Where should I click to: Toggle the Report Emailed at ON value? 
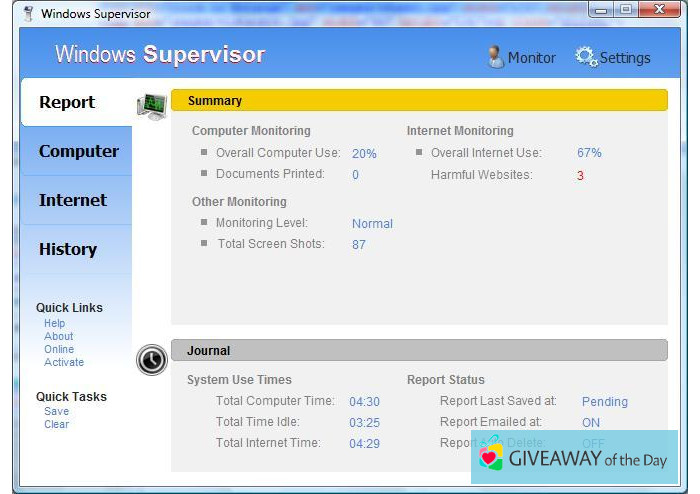pyautogui.click(x=591, y=422)
